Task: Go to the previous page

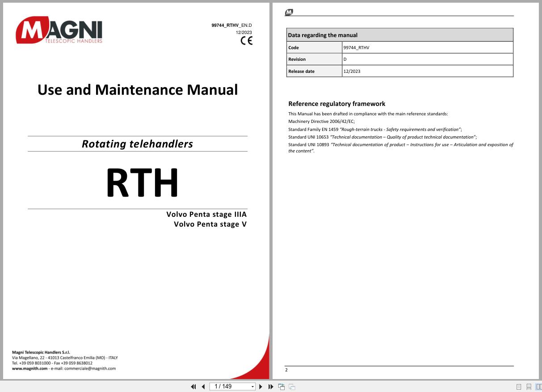Action: [x=203, y=387]
